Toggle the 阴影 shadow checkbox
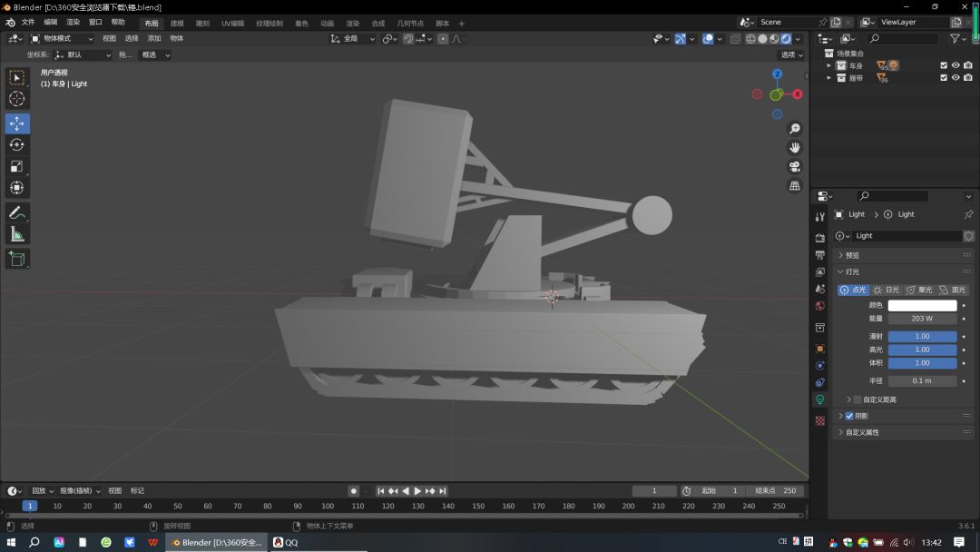The height and width of the screenshot is (552, 980). coord(849,416)
